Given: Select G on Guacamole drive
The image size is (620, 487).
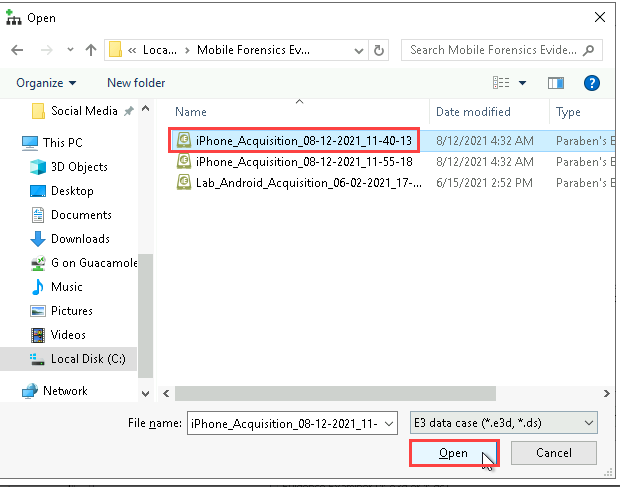Looking at the screenshot, I should tap(94, 263).
